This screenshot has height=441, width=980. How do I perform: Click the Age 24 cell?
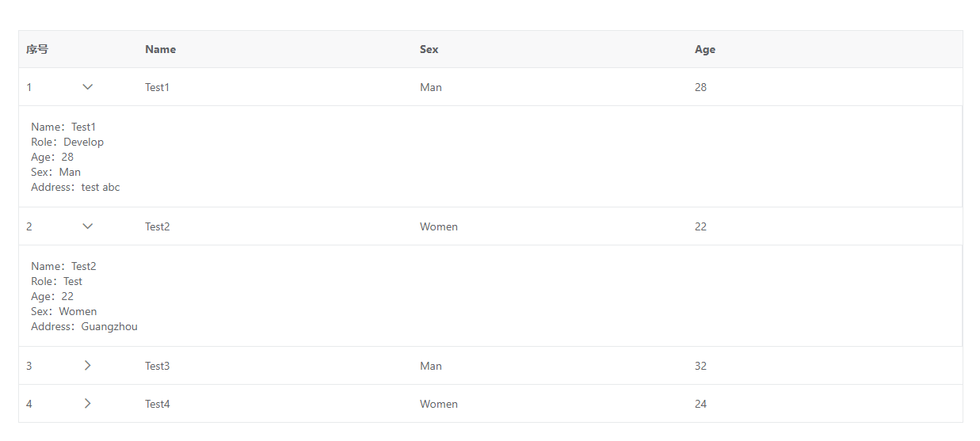[700, 404]
